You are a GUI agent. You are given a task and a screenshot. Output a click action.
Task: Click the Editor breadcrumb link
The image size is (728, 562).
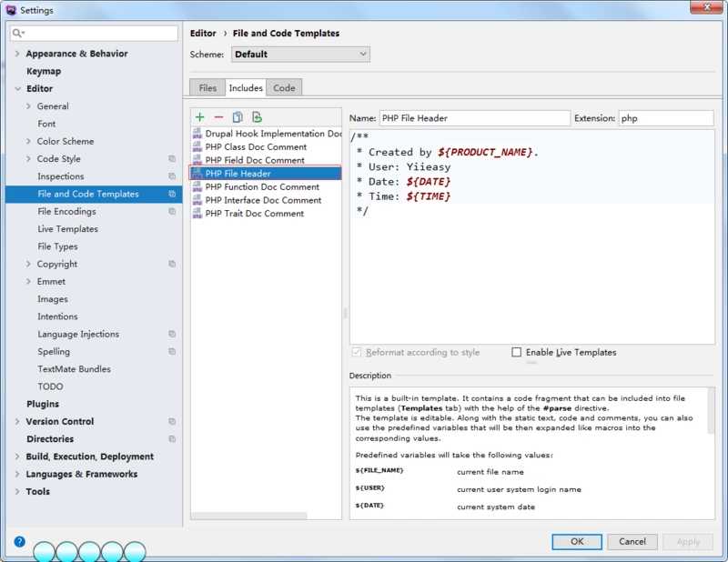[203, 34]
